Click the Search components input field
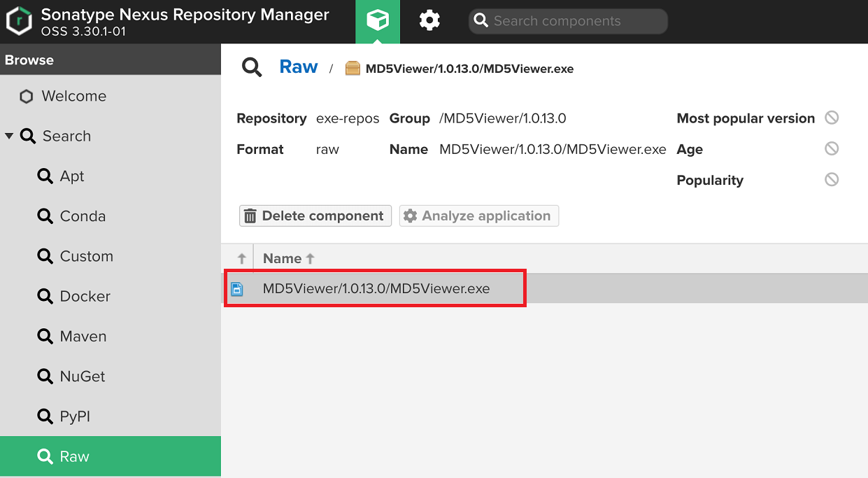The image size is (868, 478). coord(568,21)
